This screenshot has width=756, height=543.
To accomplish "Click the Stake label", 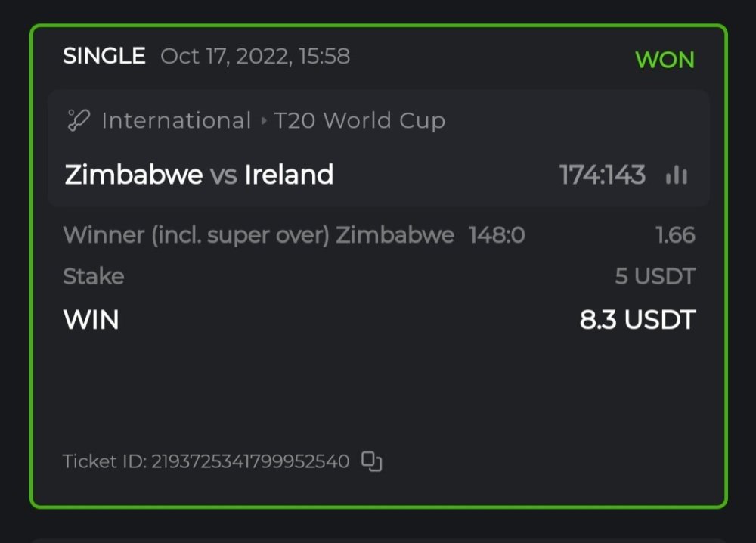I will (94, 276).
